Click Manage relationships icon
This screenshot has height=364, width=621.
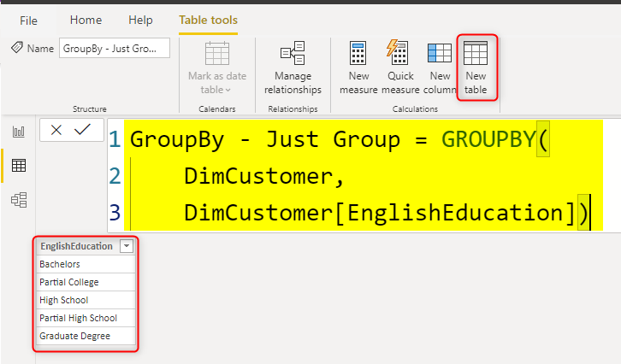(293, 53)
